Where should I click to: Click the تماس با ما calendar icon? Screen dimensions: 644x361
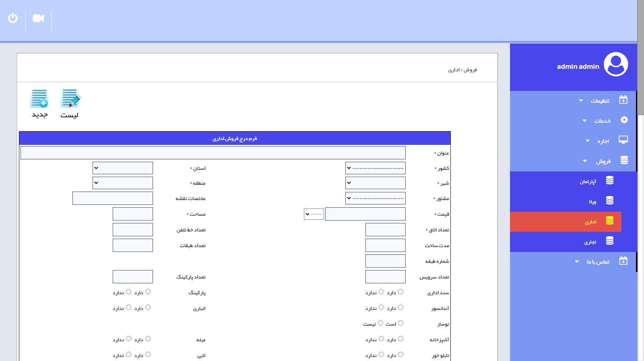(x=623, y=261)
